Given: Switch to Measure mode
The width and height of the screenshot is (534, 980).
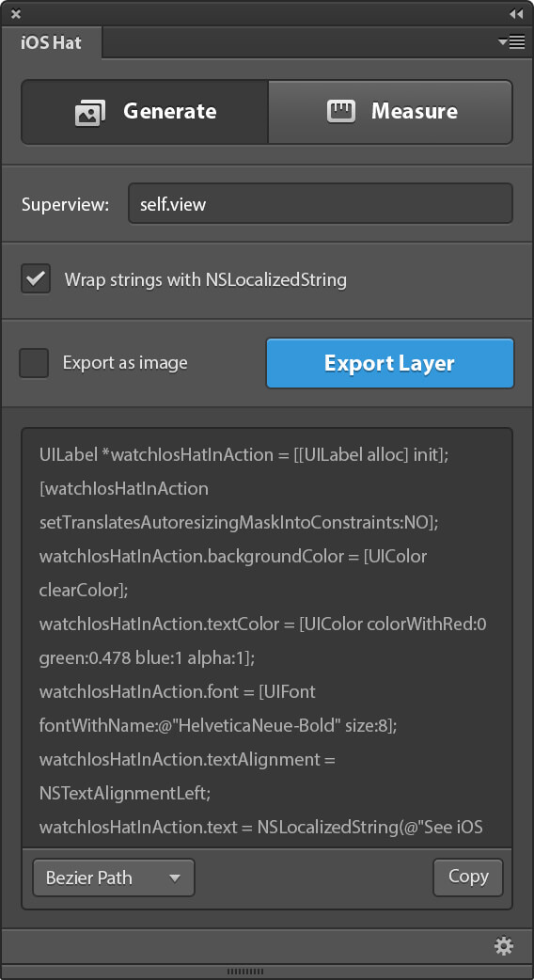Looking at the screenshot, I should pos(390,112).
